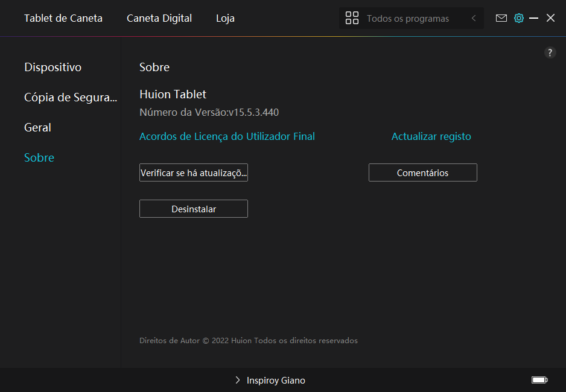
Task: Click the Actualizar registo link
Action: (x=431, y=136)
